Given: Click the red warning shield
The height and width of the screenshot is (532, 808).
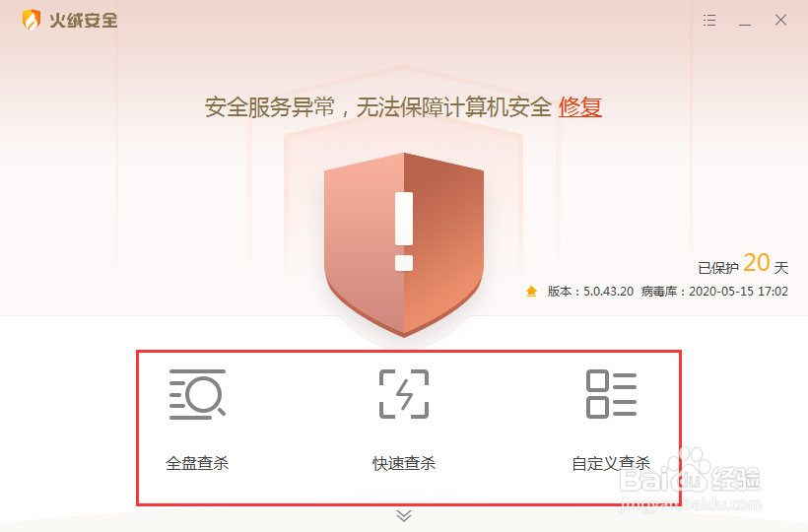Looking at the screenshot, I should (x=404, y=245).
